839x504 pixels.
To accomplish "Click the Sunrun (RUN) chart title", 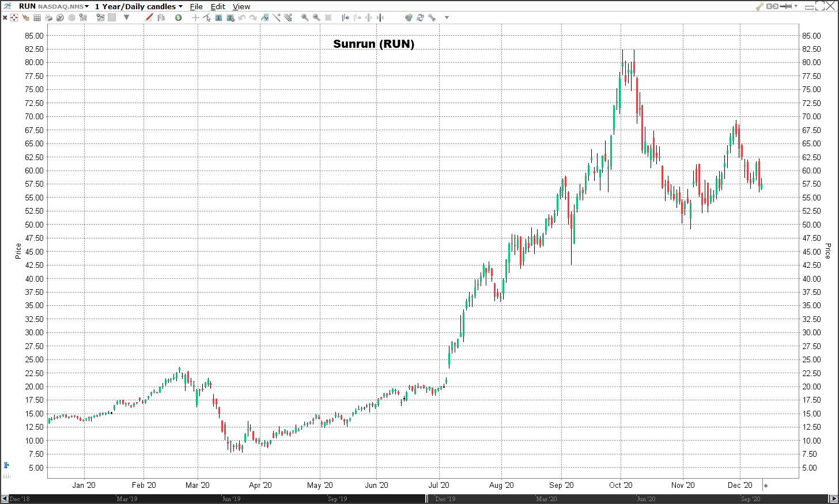I will 373,44.
